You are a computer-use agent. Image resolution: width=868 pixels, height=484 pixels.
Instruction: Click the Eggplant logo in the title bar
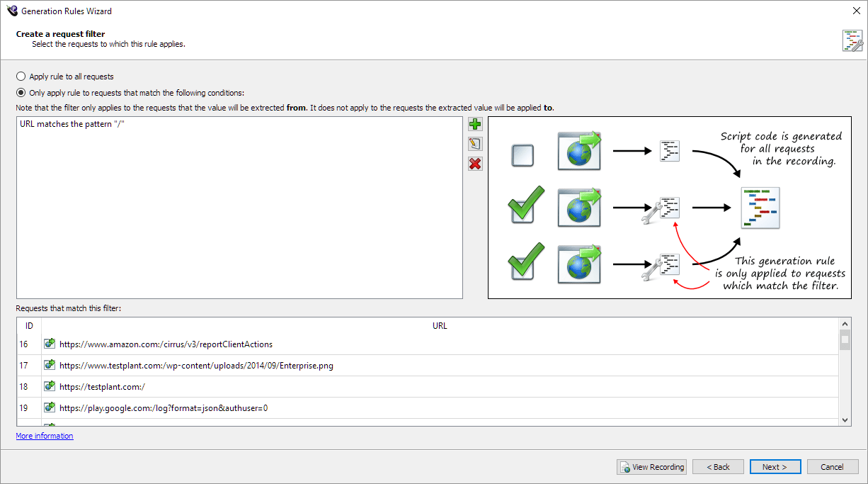[11, 11]
